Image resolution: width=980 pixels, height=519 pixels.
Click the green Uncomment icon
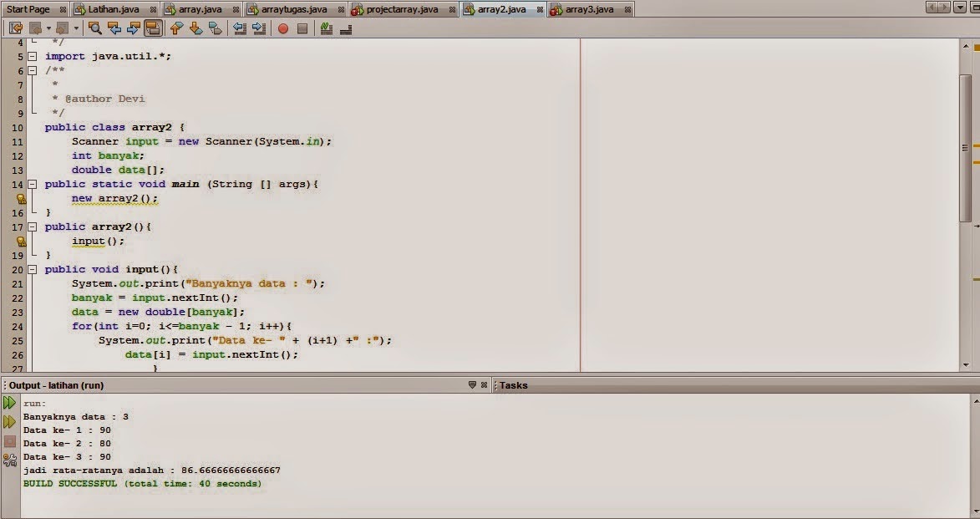click(x=327, y=28)
